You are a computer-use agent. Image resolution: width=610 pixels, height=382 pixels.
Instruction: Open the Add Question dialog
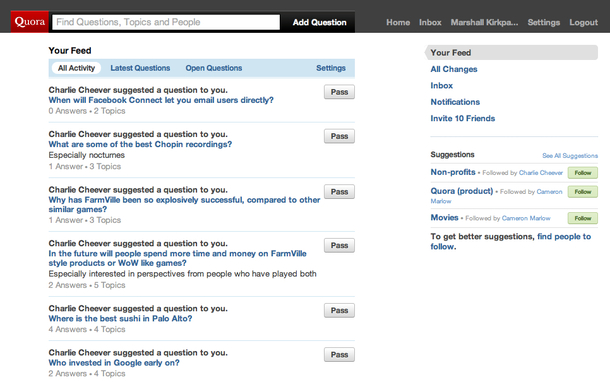(x=319, y=23)
